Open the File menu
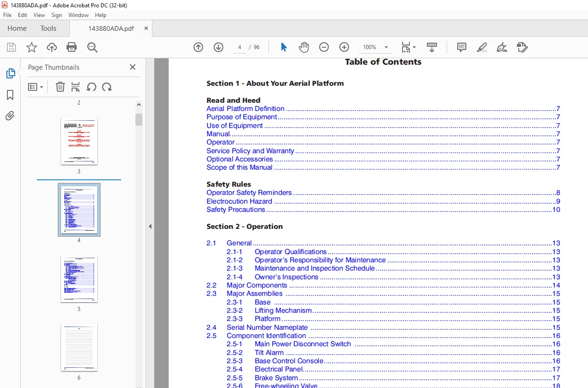The height and width of the screenshot is (388, 588). pyautogui.click(x=7, y=15)
